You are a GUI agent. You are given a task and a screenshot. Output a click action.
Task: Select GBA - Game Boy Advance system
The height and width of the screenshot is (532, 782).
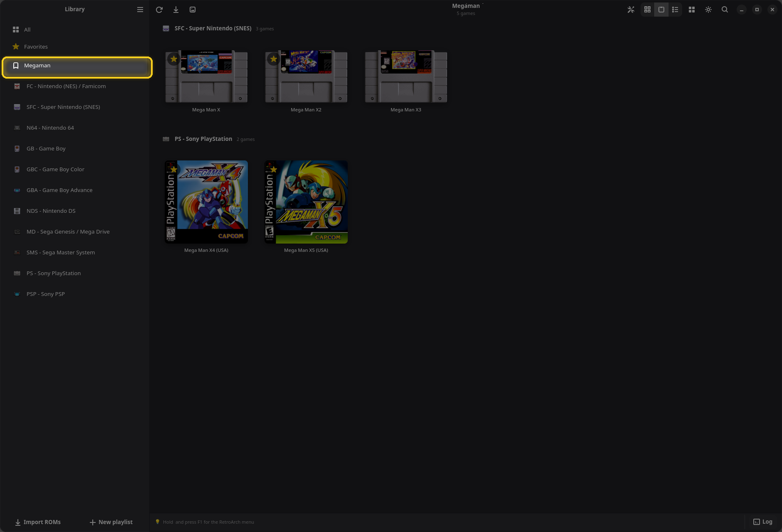pos(75,190)
